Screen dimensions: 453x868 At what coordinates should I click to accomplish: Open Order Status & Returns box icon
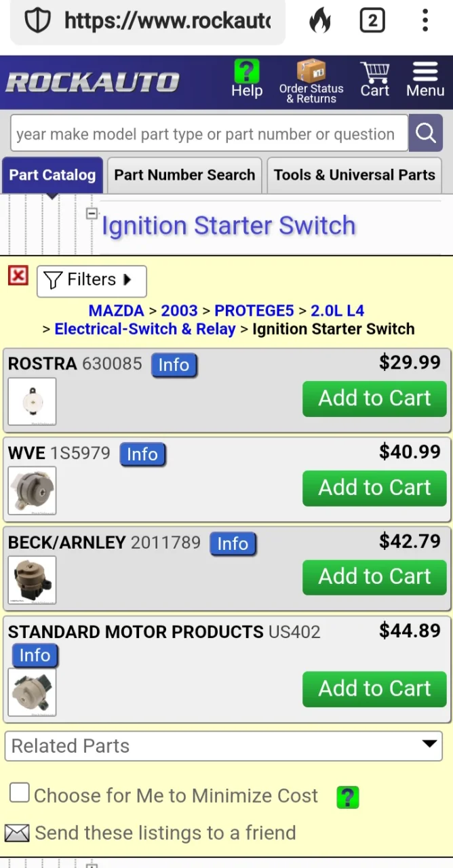coord(311,71)
